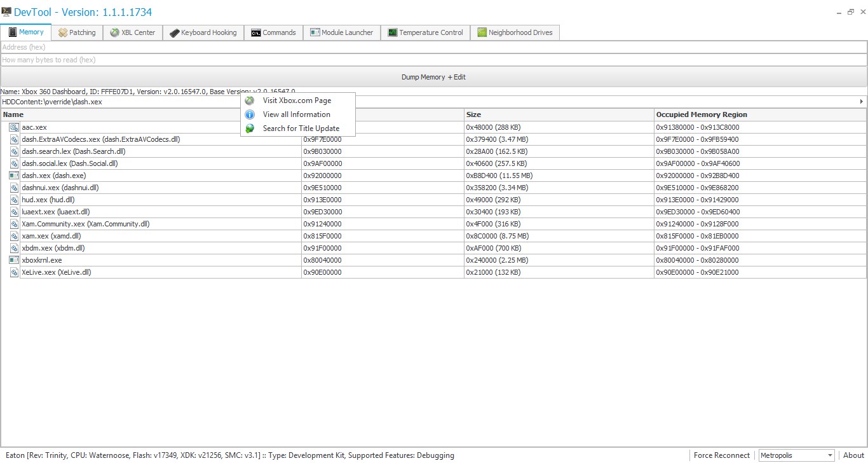Click region 0x815F0000 - 0x81EB0000

(x=760, y=236)
